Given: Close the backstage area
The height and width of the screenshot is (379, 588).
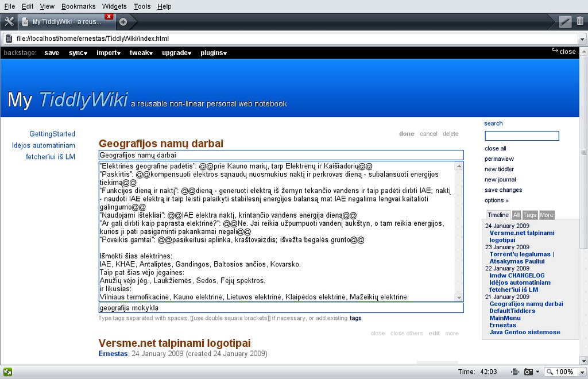Looking at the screenshot, I should tap(564, 51).
